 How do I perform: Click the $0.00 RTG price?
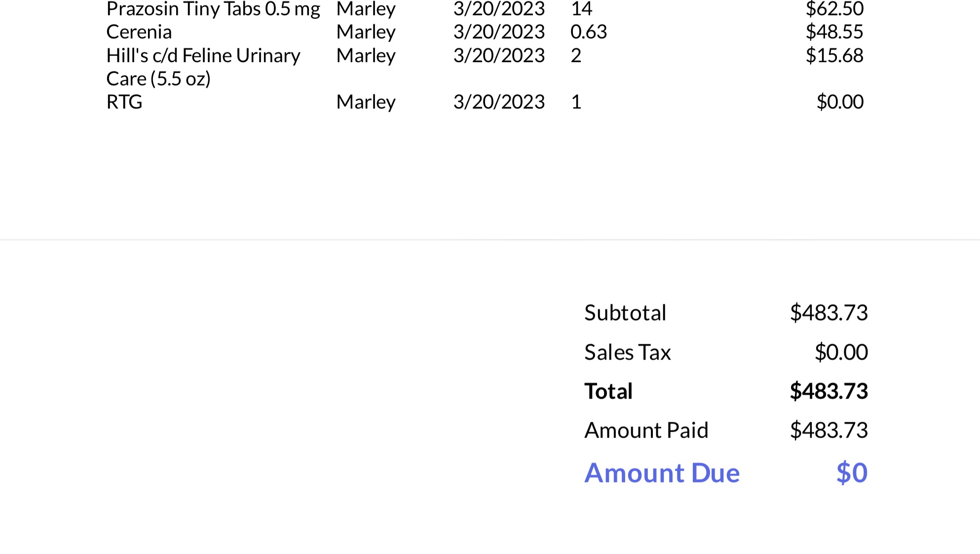coord(839,102)
